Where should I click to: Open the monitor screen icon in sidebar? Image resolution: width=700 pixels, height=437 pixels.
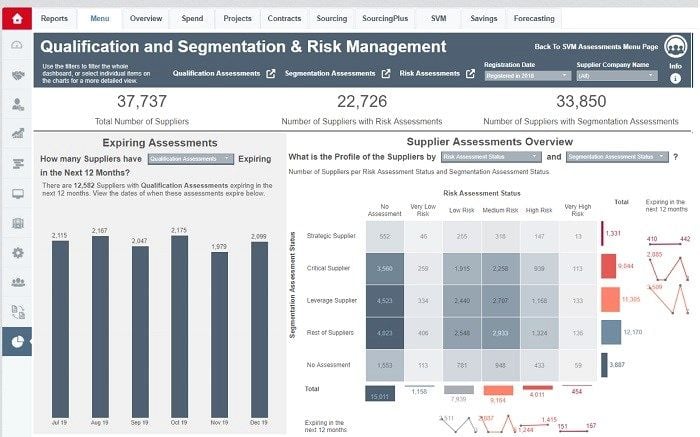point(17,194)
